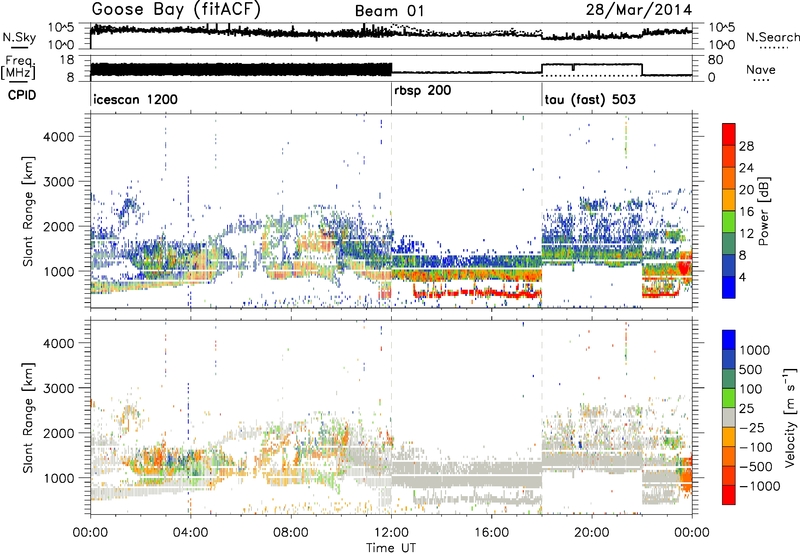
Task: Click the 'CPID' row label
Action: click(x=22, y=95)
